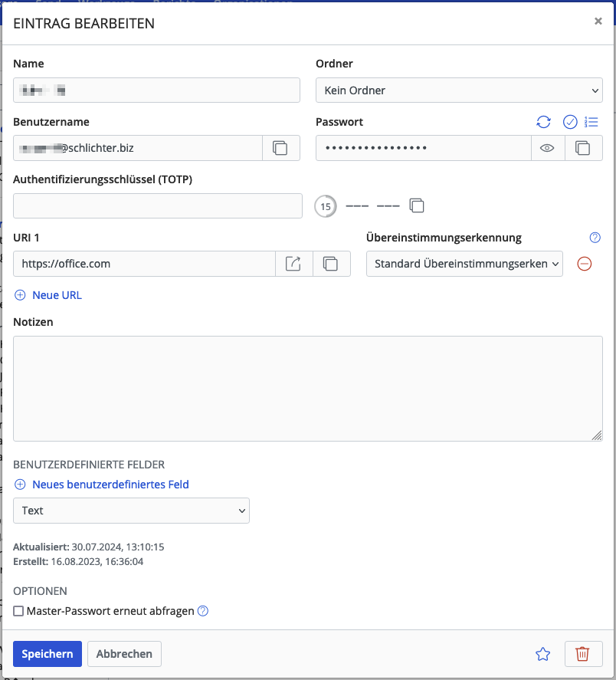Mark entry as favorite with star icon
The height and width of the screenshot is (680, 616).
click(x=542, y=654)
